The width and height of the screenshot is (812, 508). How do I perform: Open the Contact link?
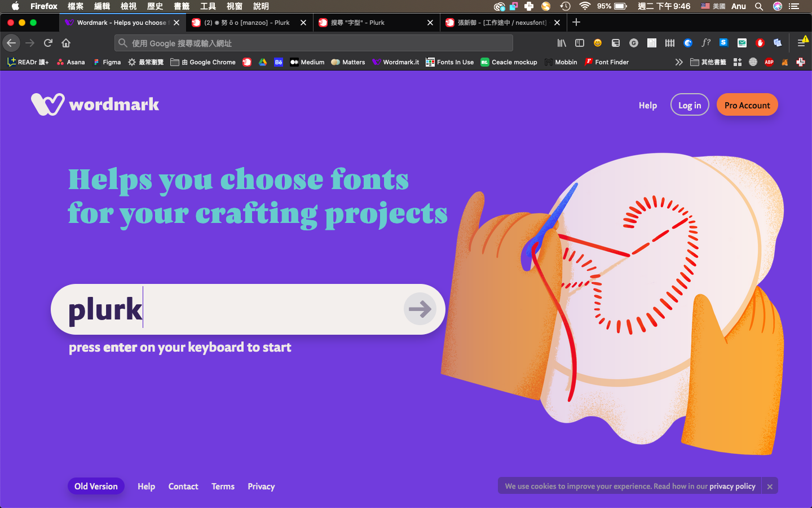(183, 486)
